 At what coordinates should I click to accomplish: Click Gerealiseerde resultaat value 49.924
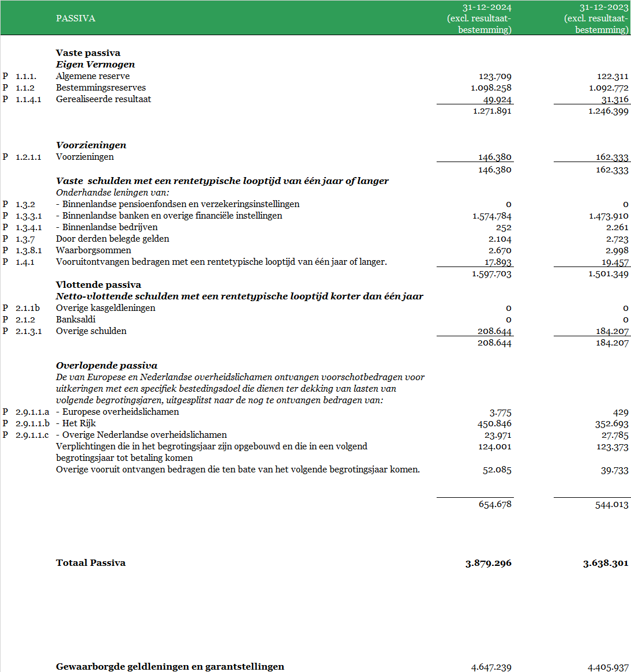(x=497, y=99)
